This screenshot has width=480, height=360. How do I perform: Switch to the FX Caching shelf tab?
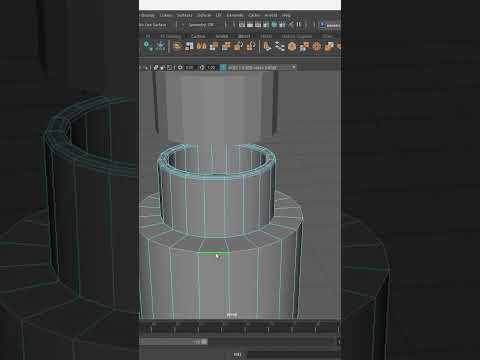170,36
